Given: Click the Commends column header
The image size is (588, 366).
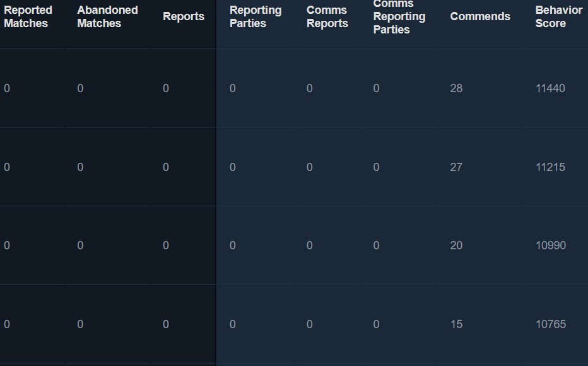Looking at the screenshot, I should pyautogui.click(x=480, y=16).
